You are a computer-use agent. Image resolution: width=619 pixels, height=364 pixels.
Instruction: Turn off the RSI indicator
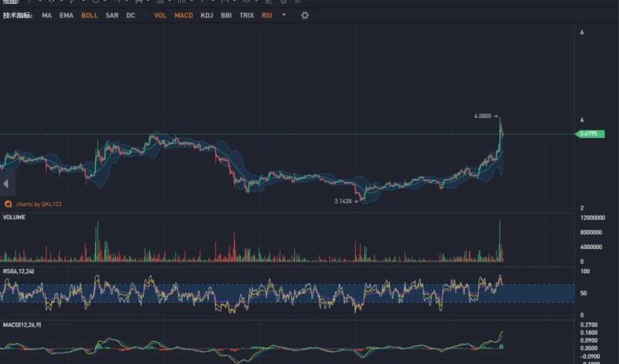(267, 15)
